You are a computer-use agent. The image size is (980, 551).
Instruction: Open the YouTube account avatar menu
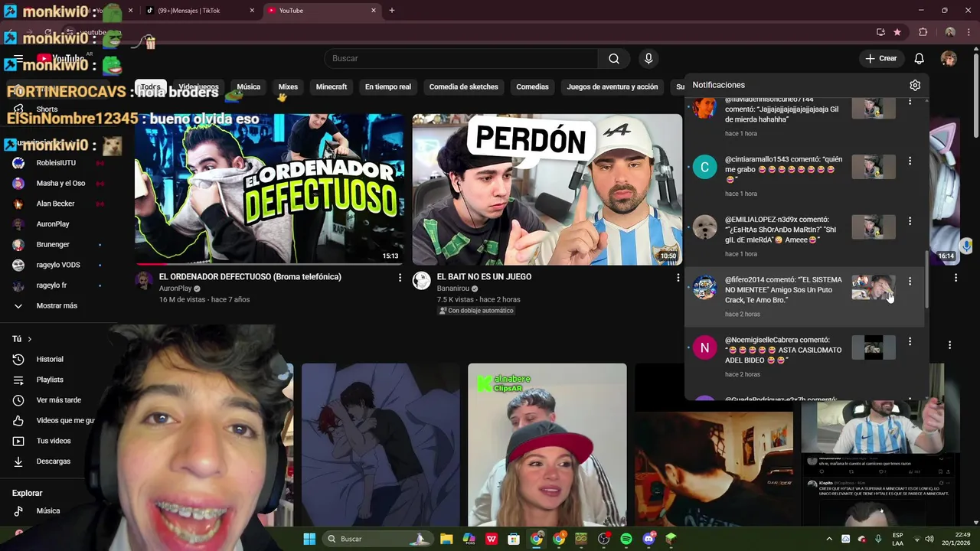tap(949, 59)
